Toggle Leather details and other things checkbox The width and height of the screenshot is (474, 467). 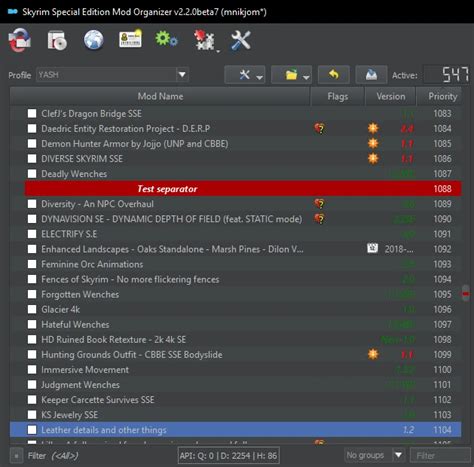32,430
